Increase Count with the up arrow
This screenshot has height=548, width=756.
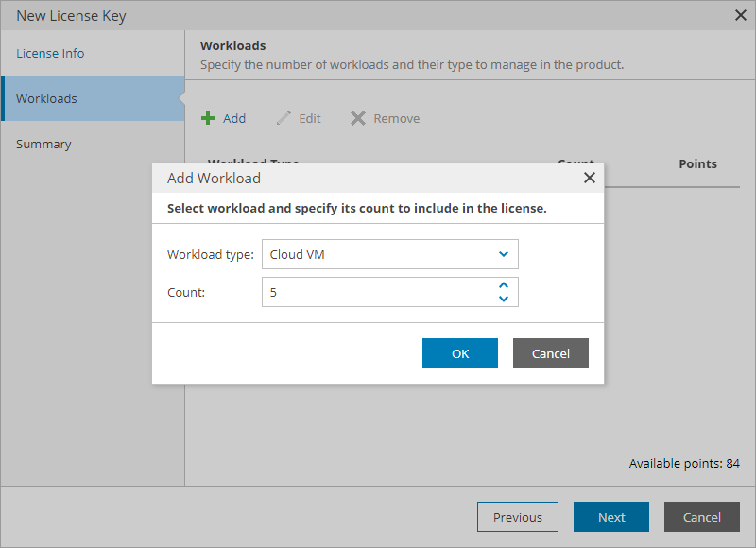504,285
